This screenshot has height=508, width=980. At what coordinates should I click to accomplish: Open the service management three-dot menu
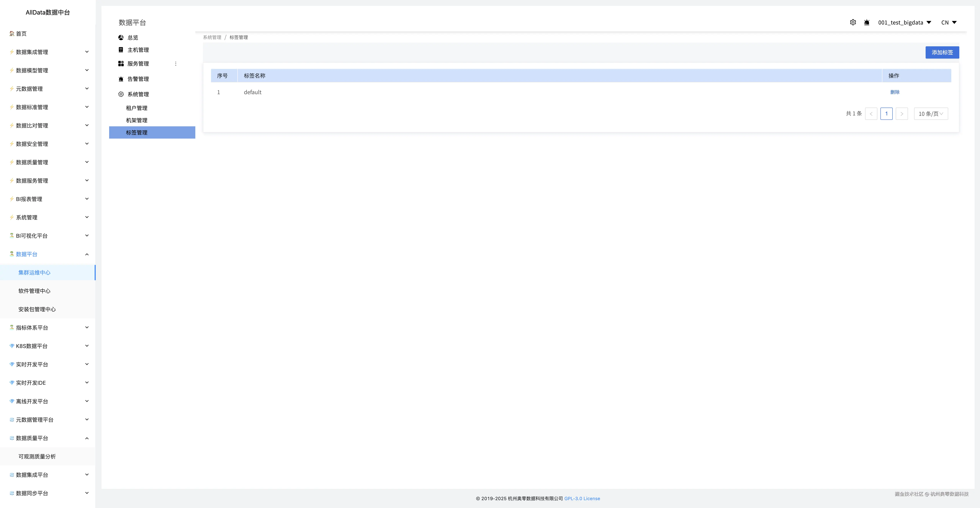point(176,64)
